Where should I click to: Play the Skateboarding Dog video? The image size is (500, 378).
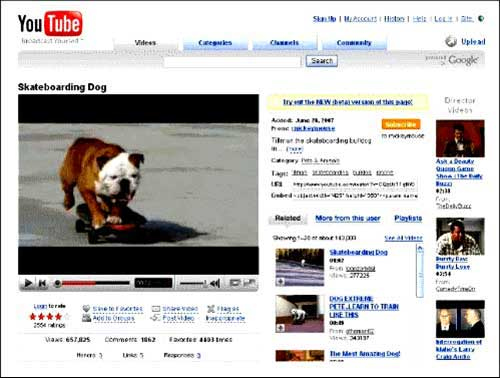tap(28, 283)
